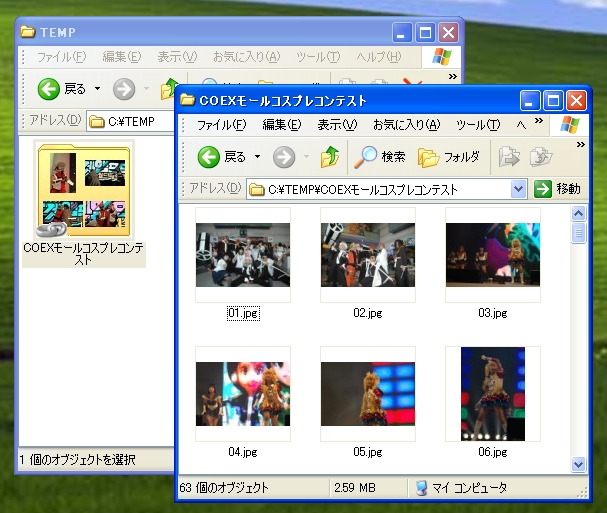607x513 pixels.
Task: Open the ヘルプ(H) menu in the TEMP window
Action: [x=378, y=57]
